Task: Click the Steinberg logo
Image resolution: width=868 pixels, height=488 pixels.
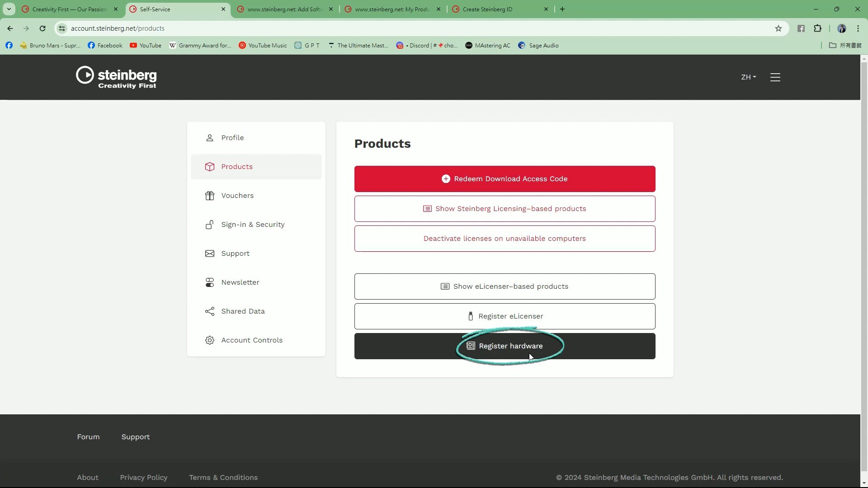Action: pos(116,77)
